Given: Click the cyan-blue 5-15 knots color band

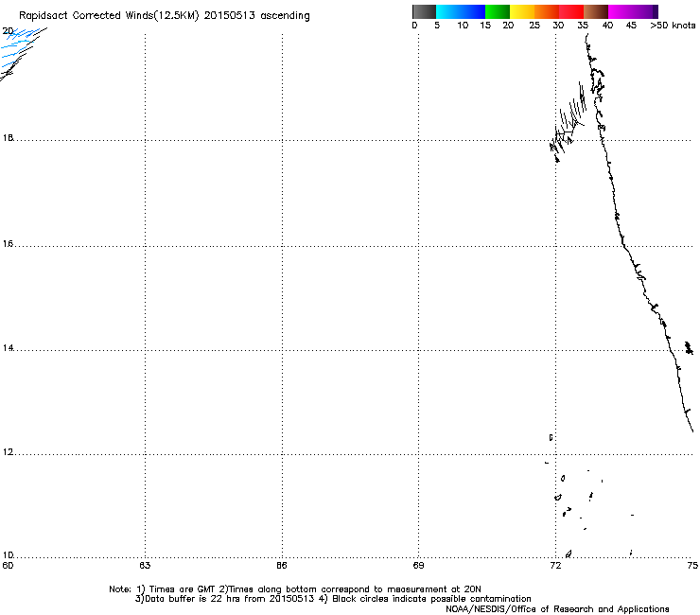Looking at the screenshot, I should pyautogui.click(x=461, y=11).
